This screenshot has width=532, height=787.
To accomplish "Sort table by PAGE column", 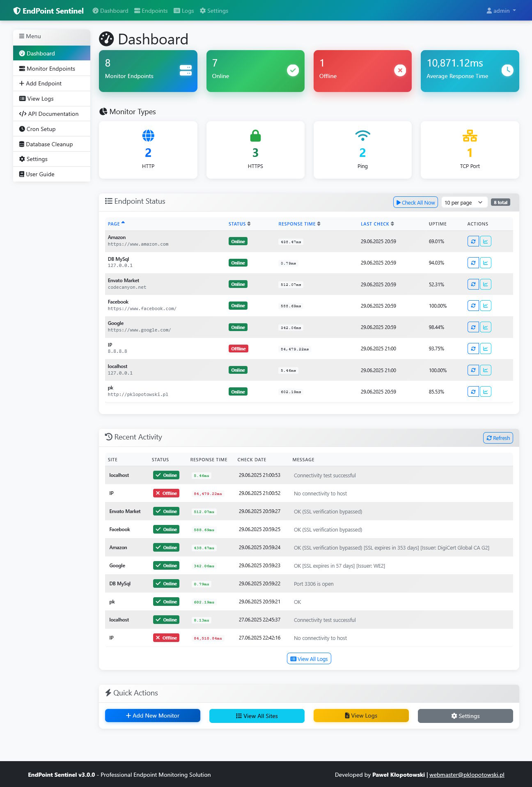I will pyautogui.click(x=116, y=224).
